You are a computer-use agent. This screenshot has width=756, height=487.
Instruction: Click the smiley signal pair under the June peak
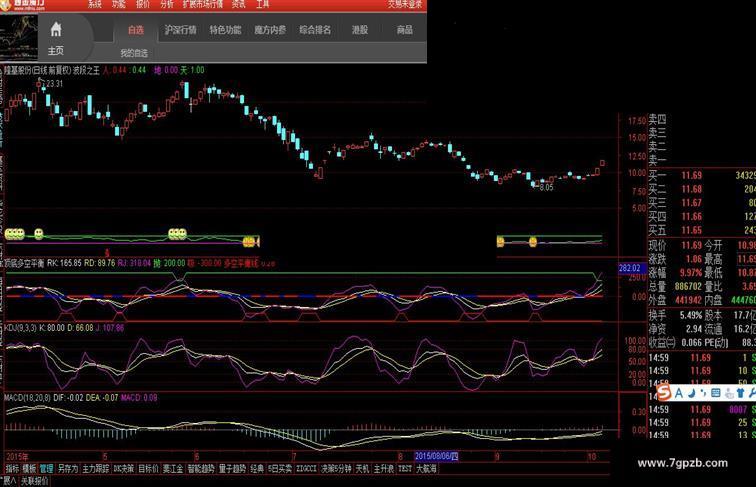177,234
